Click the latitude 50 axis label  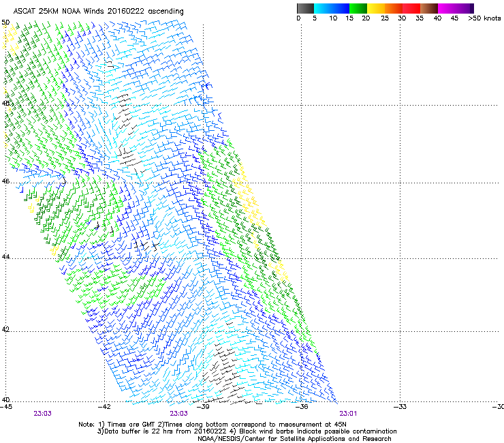[5, 22]
